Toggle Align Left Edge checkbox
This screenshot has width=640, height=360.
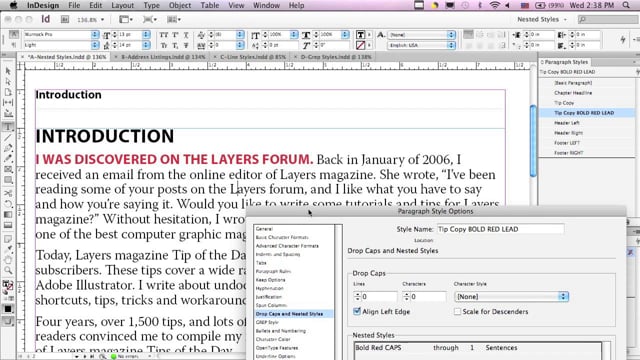(x=357, y=311)
